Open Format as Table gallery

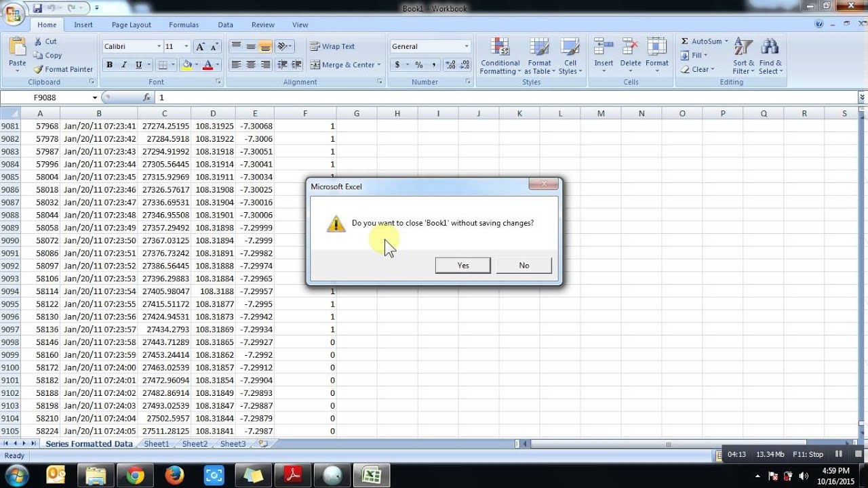540,57
